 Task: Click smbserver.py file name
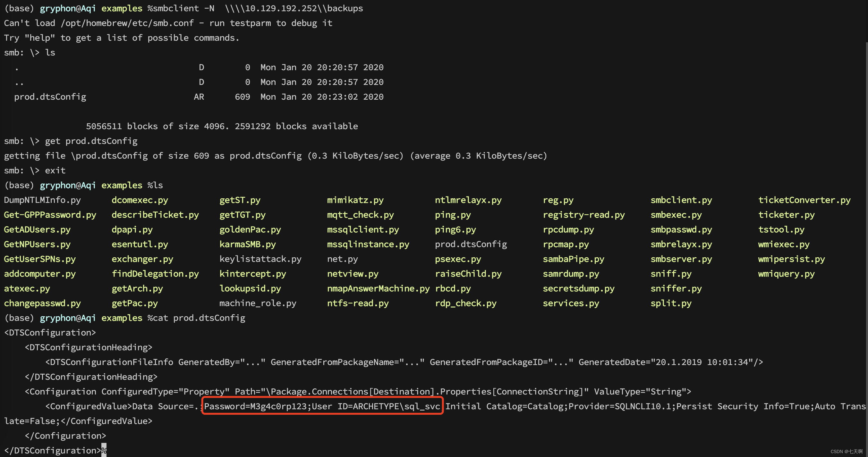(x=681, y=259)
